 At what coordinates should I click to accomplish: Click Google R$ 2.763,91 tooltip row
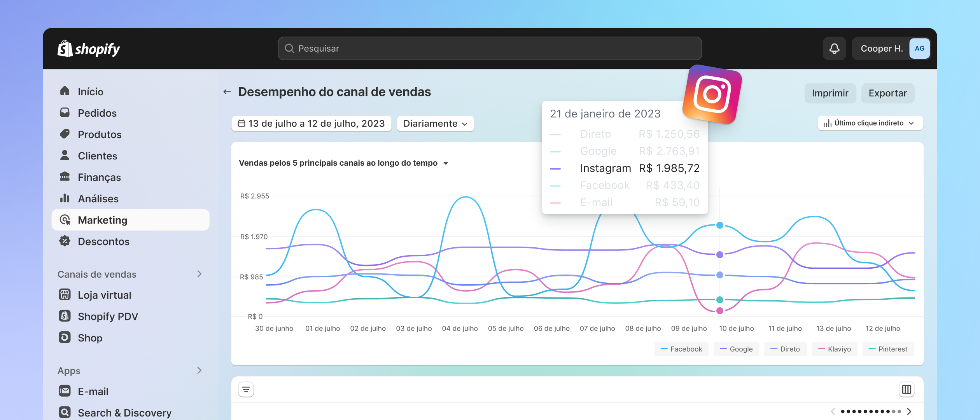point(625,151)
